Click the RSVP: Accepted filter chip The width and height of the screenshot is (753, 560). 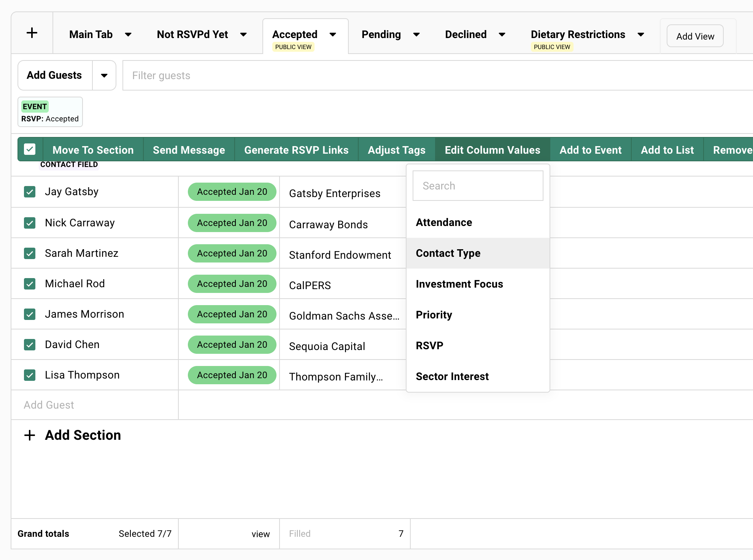[50, 112]
